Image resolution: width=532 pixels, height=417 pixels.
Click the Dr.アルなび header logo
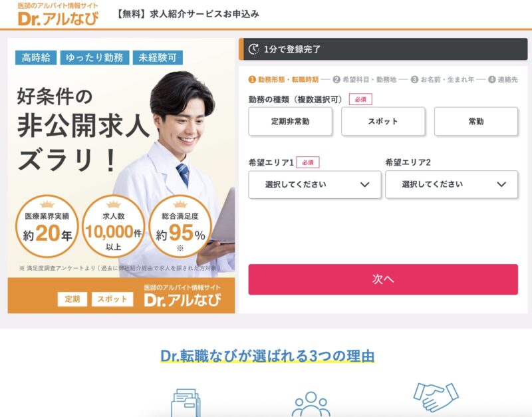[x=58, y=14]
